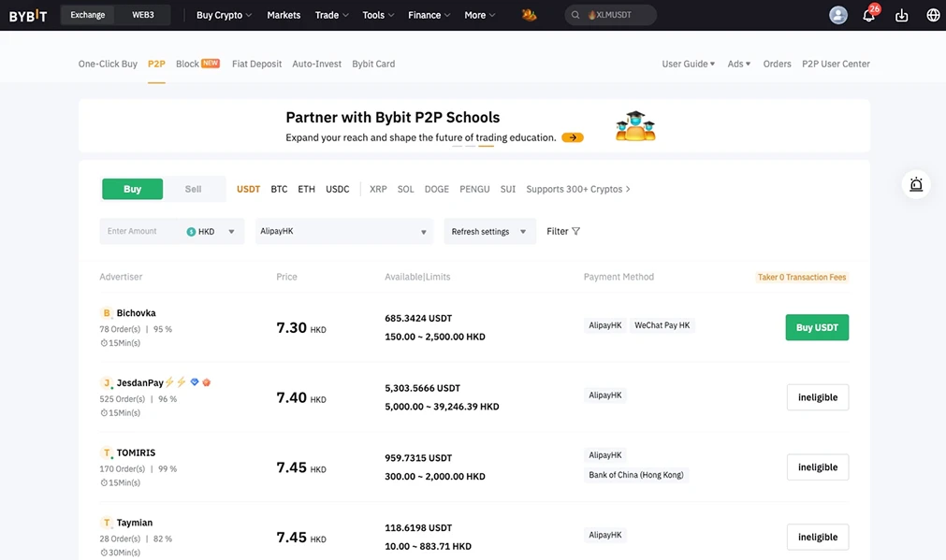
Task: Click Taymian's avatar icon
Action: coord(106,523)
